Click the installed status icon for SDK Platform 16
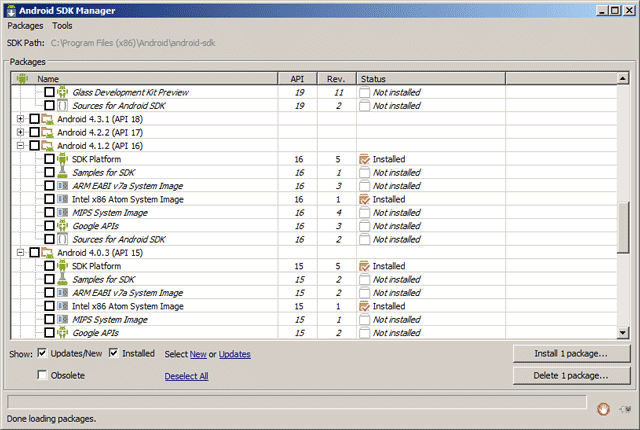 tap(364, 159)
